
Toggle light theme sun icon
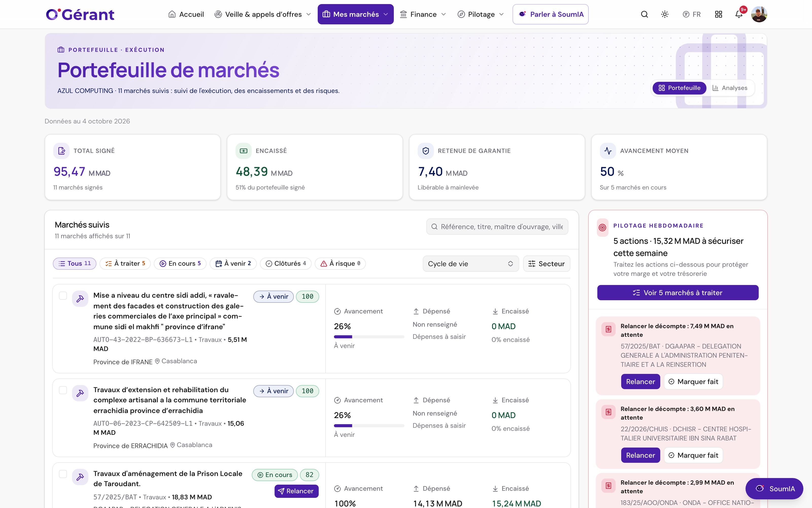(x=665, y=14)
